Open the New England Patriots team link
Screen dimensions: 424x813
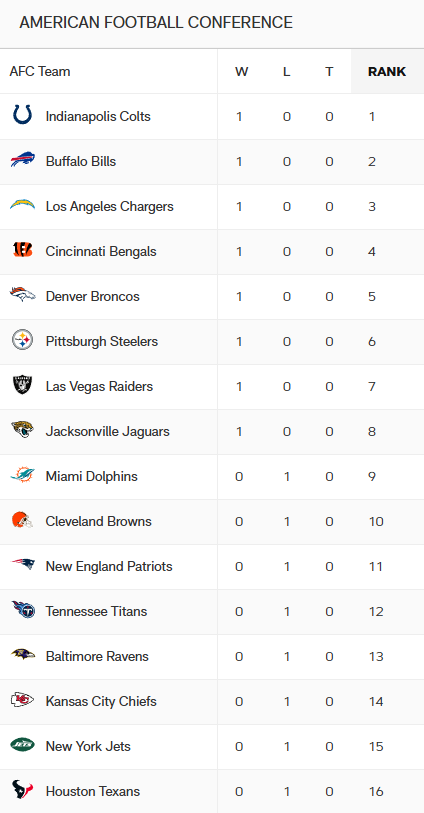click(109, 566)
